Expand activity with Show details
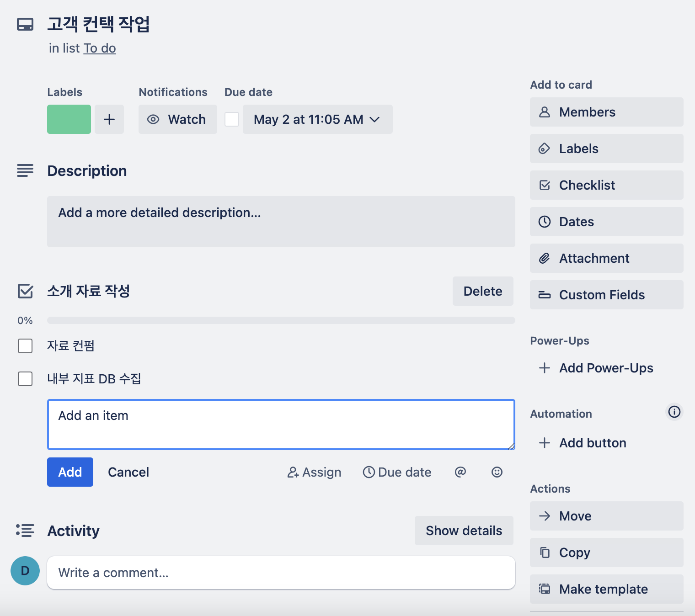 pyautogui.click(x=464, y=531)
